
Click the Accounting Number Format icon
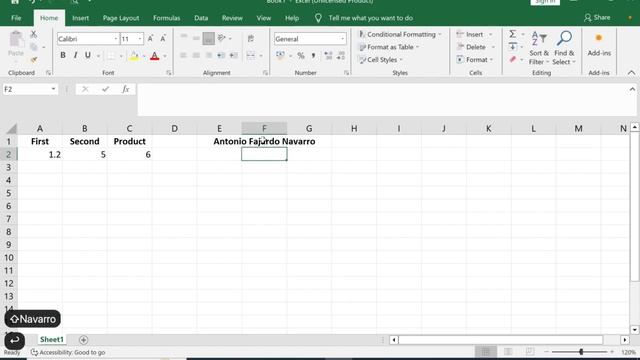(x=280, y=56)
